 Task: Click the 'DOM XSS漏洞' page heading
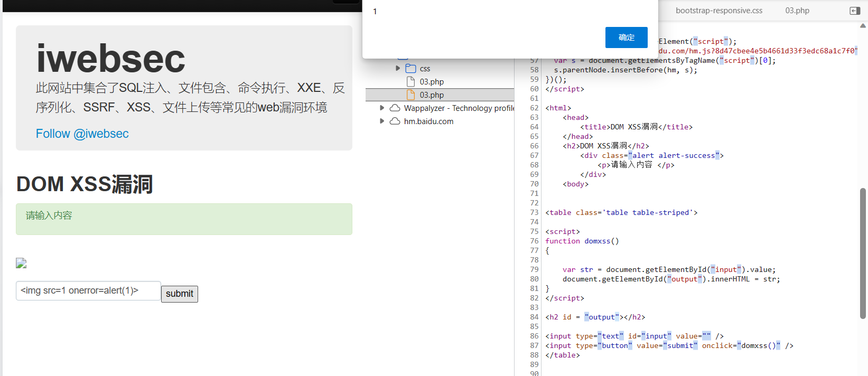tap(85, 184)
